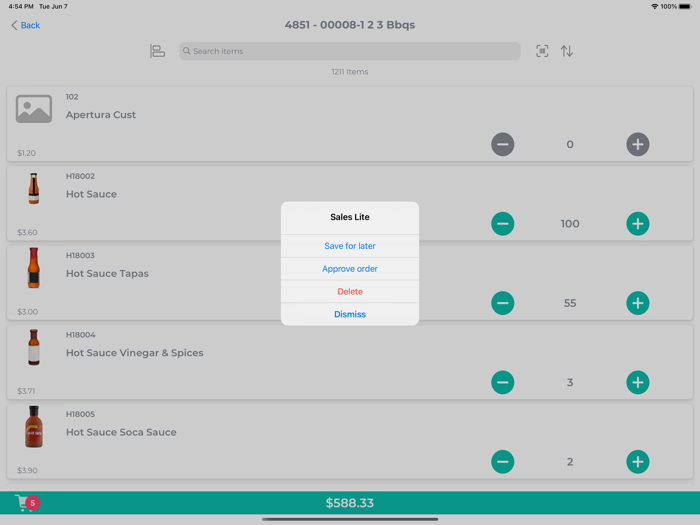The image size is (700, 525).
Task: Tap the Back arrow button
Action: pos(25,25)
